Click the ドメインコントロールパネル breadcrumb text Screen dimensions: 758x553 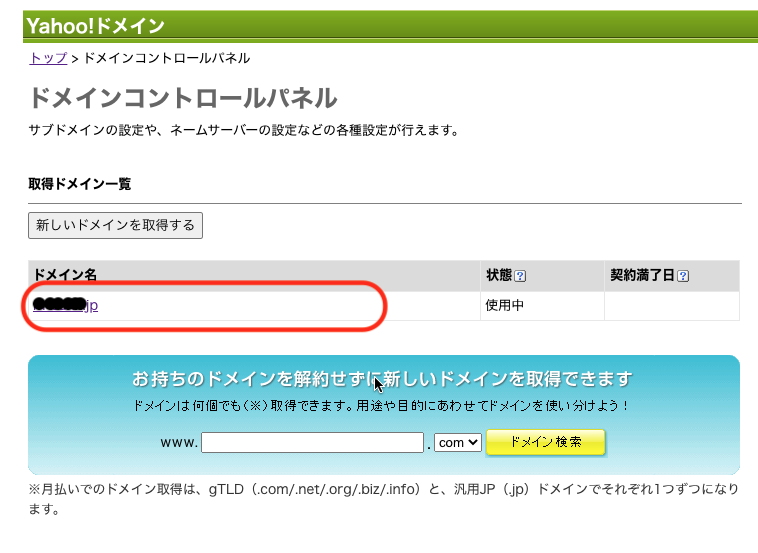(167, 58)
